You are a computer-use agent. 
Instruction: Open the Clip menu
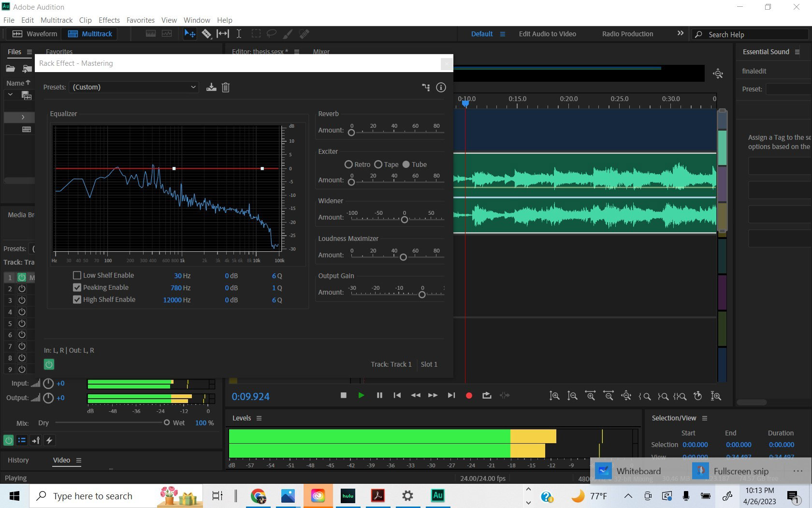(86, 20)
